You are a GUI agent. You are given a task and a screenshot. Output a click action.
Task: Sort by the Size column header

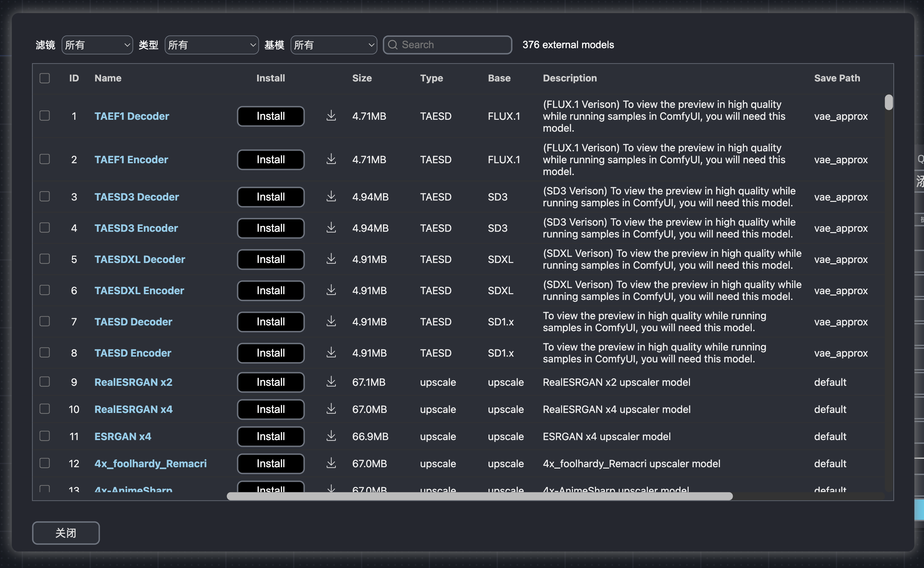pyautogui.click(x=362, y=78)
